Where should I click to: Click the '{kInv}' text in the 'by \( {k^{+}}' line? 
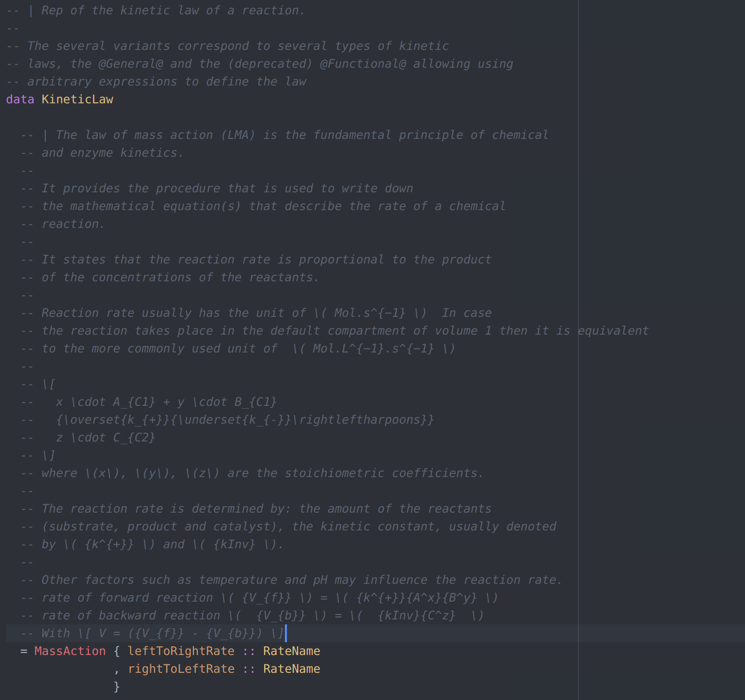pyautogui.click(x=234, y=544)
